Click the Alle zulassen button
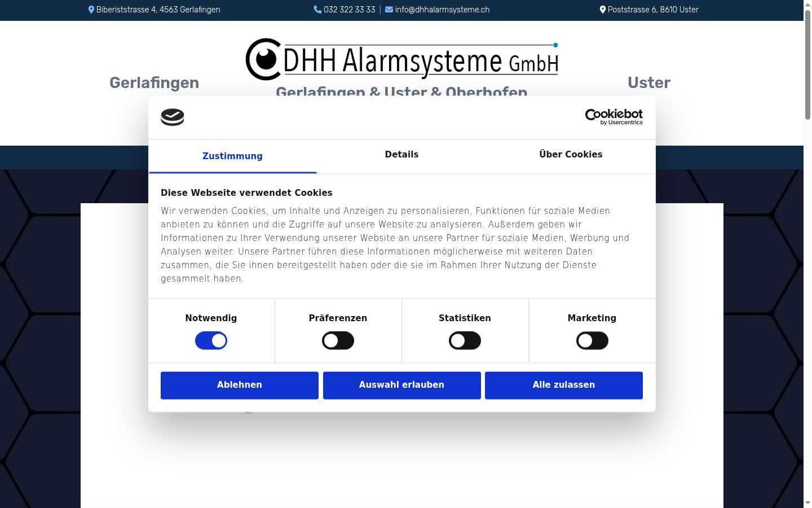This screenshot has height=508, width=812. click(x=564, y=386)
